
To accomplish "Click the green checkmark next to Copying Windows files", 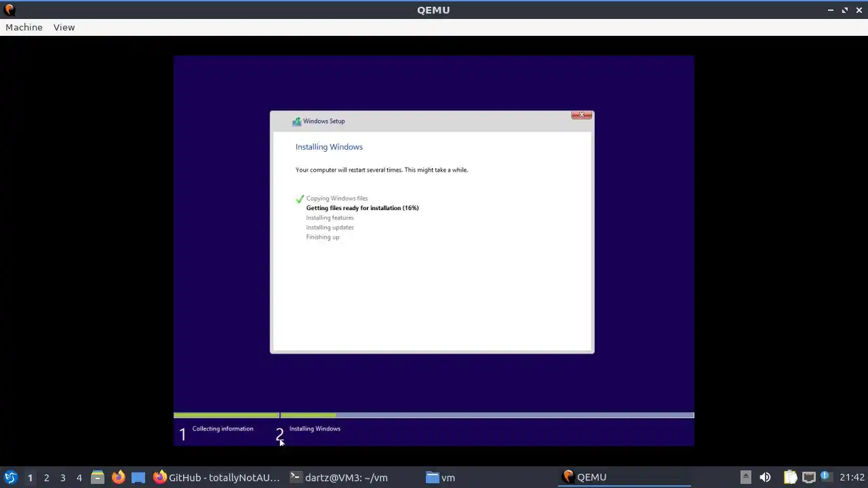I will point(300,199).
